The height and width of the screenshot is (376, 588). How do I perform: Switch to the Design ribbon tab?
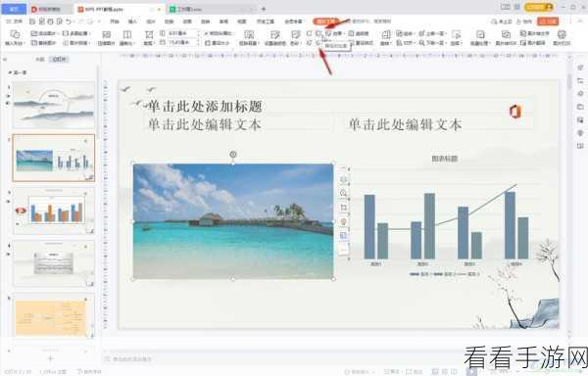[151, 22]
